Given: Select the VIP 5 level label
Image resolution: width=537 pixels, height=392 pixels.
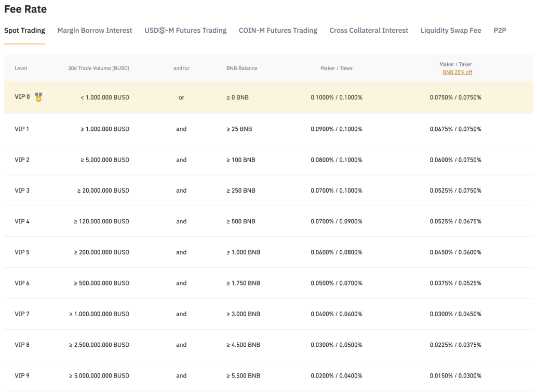Looking at the screenshot, I should (22, 252).
